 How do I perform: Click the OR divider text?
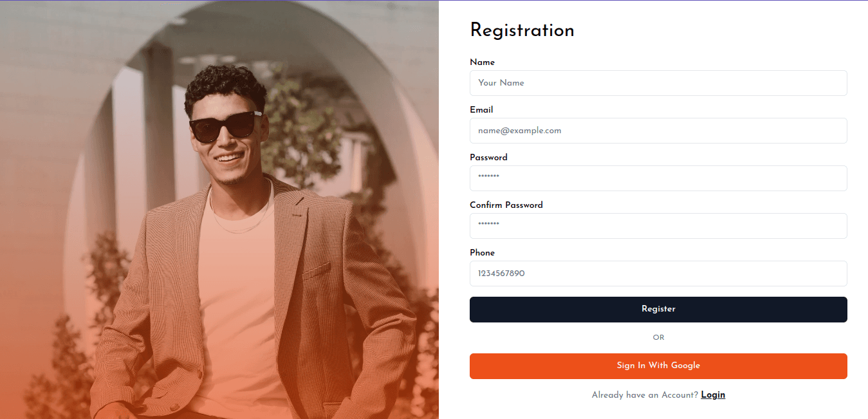tap(658, 337)
